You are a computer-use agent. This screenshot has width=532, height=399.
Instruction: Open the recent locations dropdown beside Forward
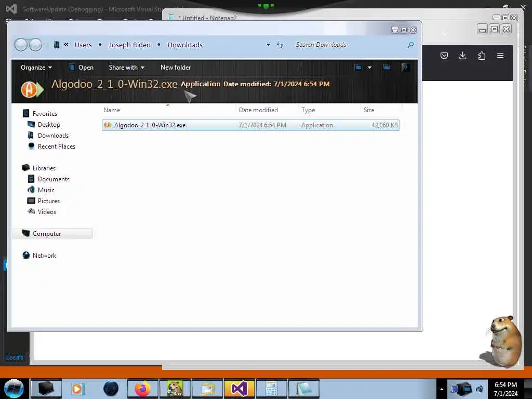pyautogui.click(x=46, y=45)
